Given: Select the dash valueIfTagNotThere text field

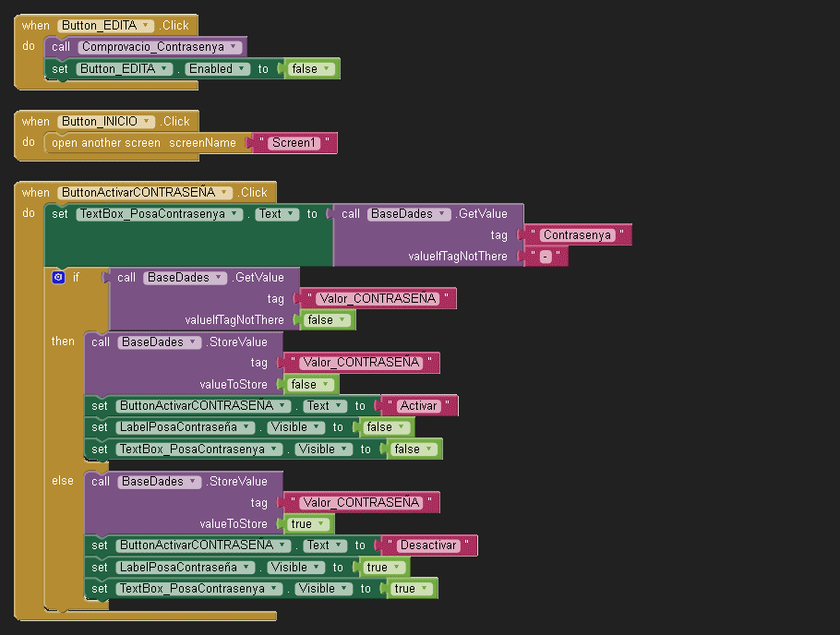Looking at the screenshot, I should tap(545, 257).
